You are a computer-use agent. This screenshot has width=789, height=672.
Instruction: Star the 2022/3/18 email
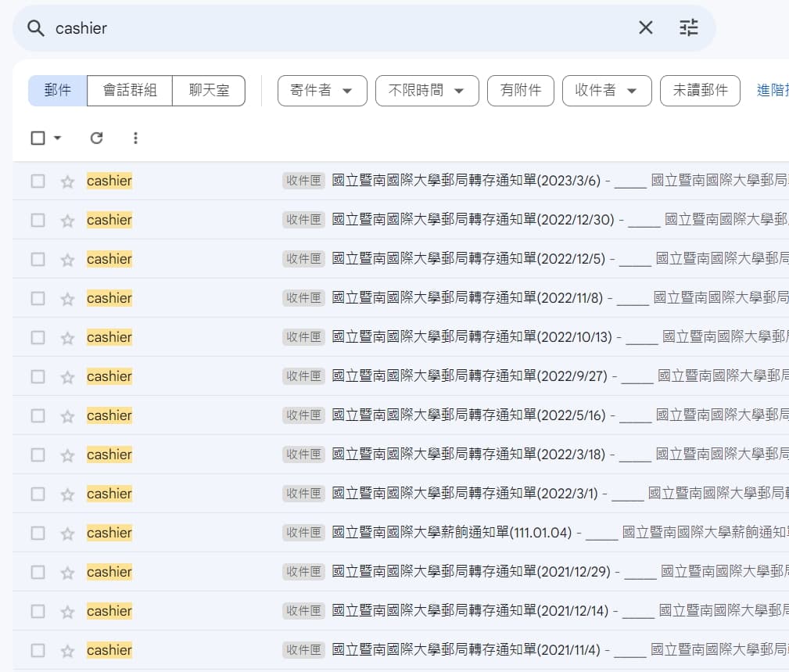(x=67, y=455)
